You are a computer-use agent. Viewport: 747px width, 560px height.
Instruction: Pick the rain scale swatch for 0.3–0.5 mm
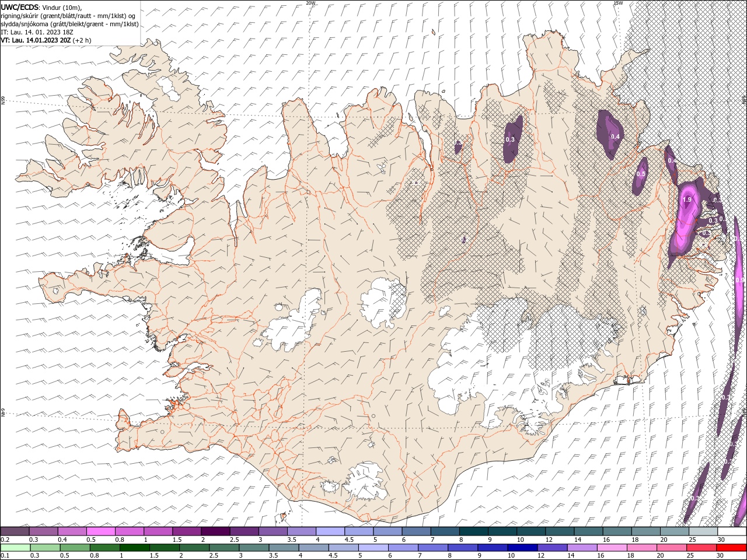point(45,548)
